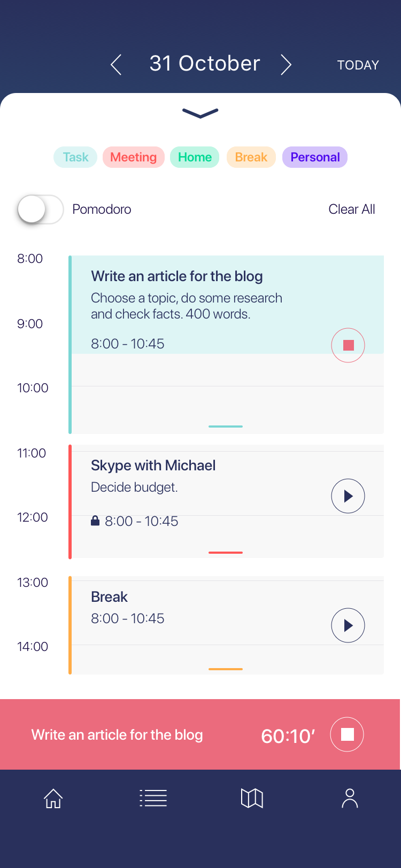Viewport: 401px width, 868px height.
Task: Open the profile icon in bottom navigation
Action: pos(350,798)
